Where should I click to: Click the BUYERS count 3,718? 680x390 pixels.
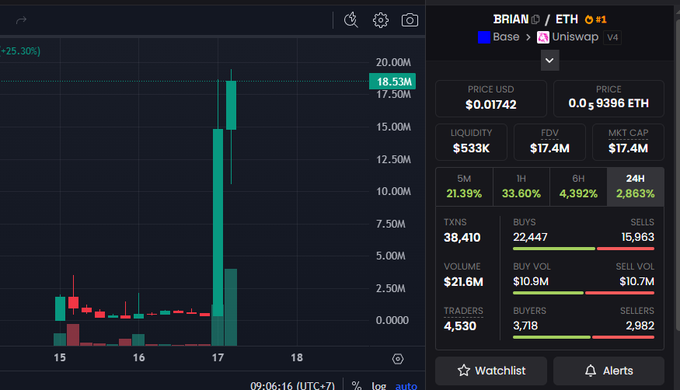pyautogui.click(x=525, y=326)
